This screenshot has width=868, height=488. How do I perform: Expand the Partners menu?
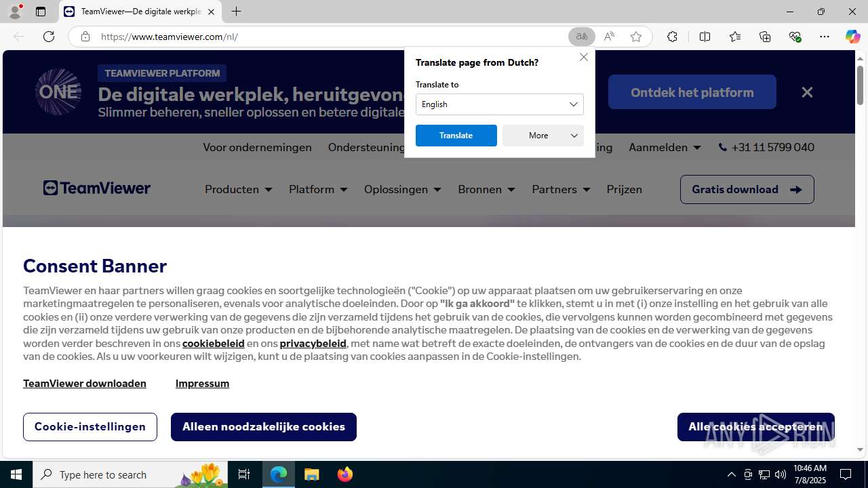(x=561, y=189)
